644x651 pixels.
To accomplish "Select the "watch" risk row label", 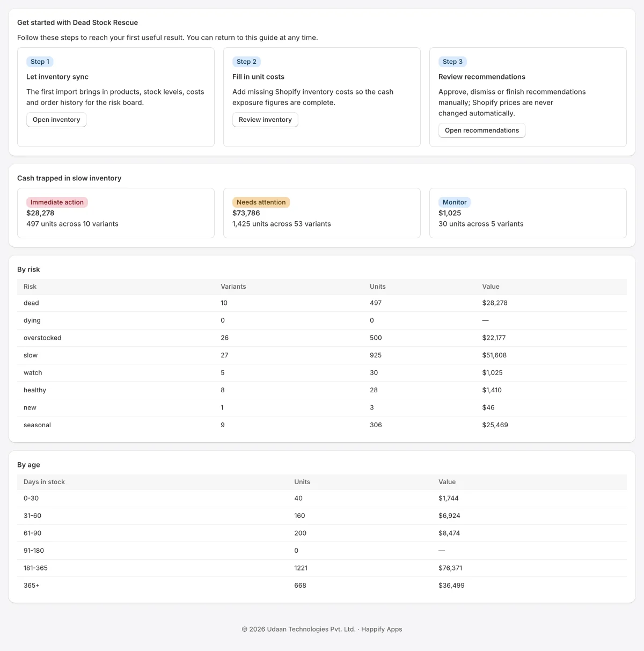I will coord(33,373).
